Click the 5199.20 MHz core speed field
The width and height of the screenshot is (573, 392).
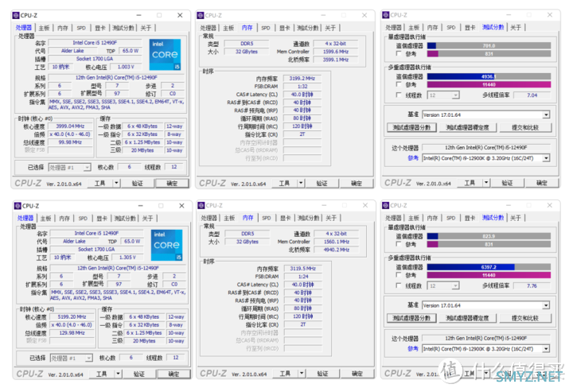coord(72,316)
